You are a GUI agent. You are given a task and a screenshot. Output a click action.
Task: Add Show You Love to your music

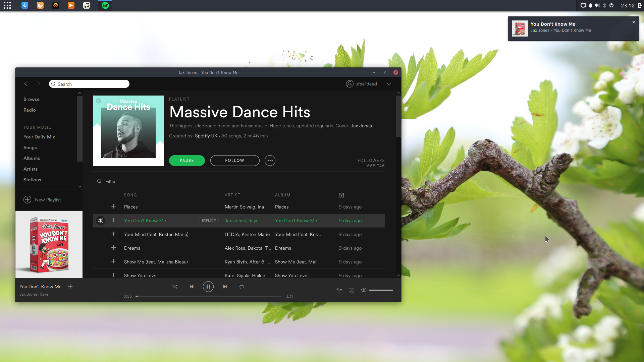pos(113,275)
